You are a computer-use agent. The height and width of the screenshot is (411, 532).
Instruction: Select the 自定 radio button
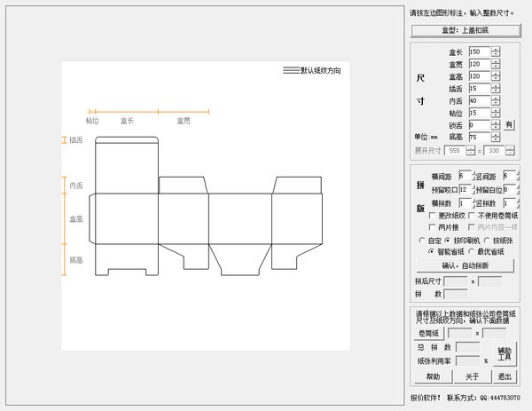click(x=422, y=241)
